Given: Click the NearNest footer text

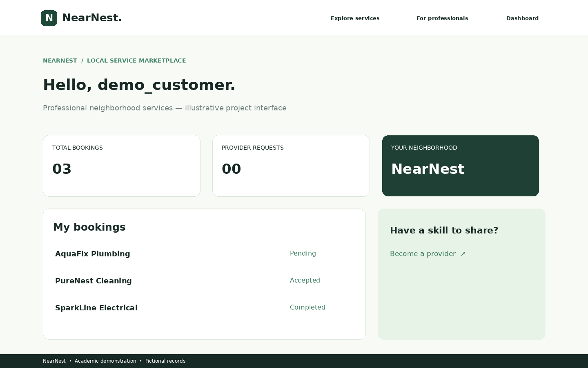Looking at the screenshot, I should (x=54, y=361).
